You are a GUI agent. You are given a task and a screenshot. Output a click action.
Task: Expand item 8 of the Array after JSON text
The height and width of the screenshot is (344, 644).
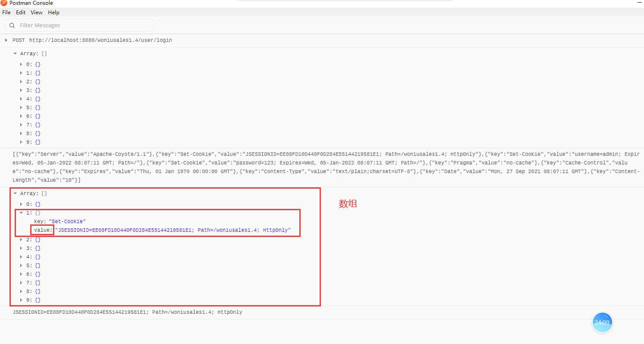click(x=21, y=291)
